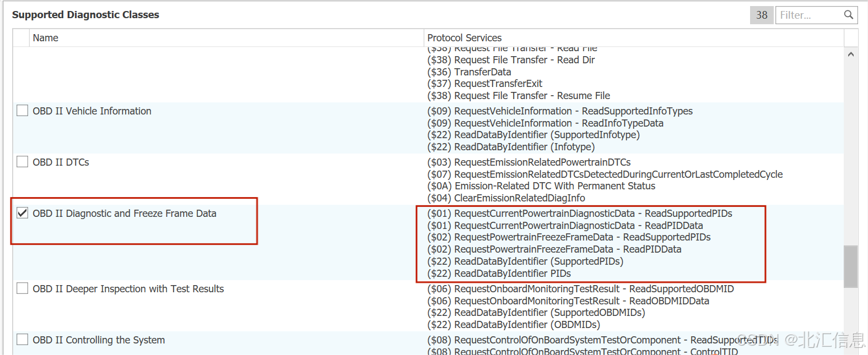Viewport: 868px width, 355px height.
Task: Click ($02) RequestPowertrainFreezeFrameData - ReadSupportedPIDs
Action: [x=569, y=237]
